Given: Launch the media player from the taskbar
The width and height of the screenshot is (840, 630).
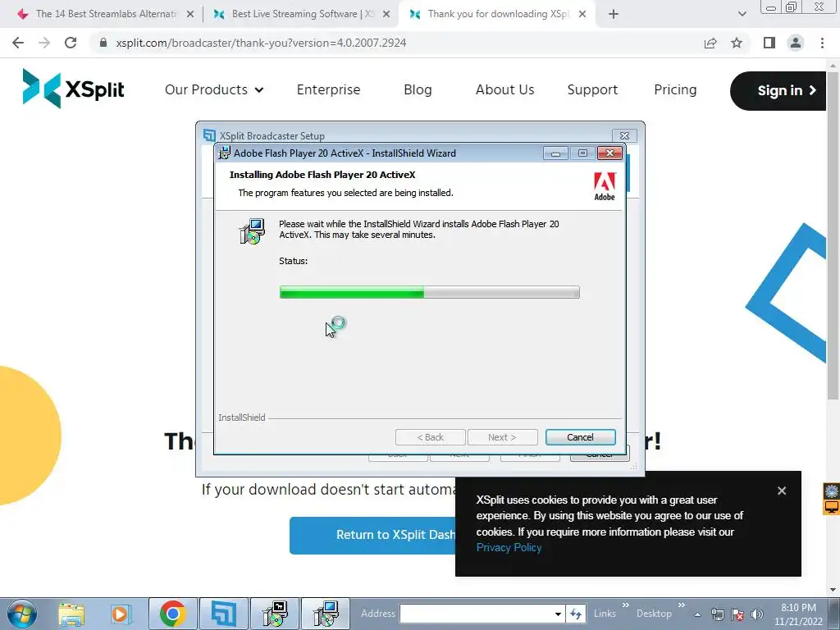Looking at the screenshot, I should click(120, 614).
